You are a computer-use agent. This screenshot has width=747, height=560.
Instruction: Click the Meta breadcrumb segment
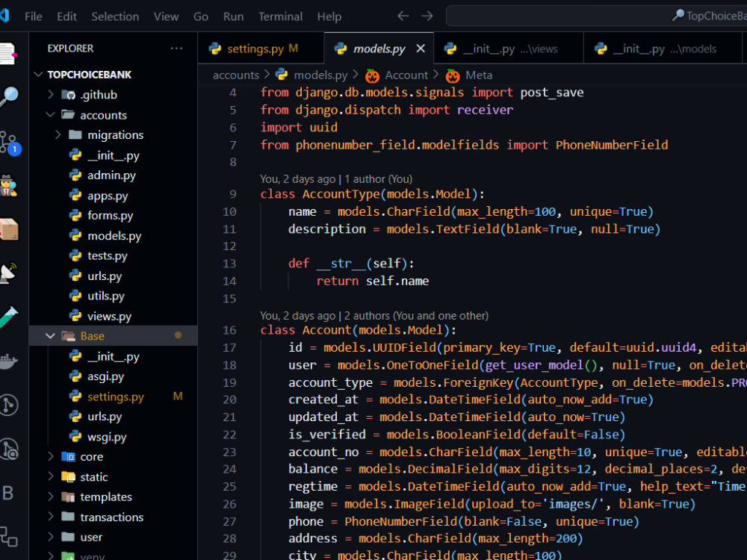[470, 75]
